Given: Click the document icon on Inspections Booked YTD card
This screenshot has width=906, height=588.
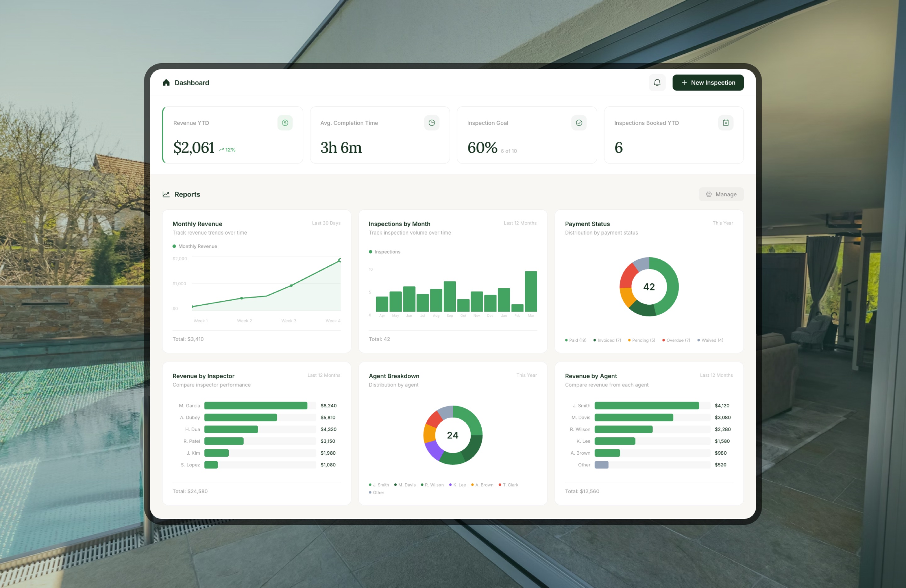Looking at the screenshot, I should coord(725,123).
